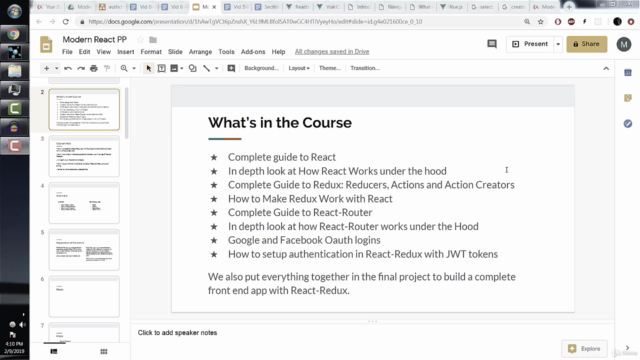Screen dimensions: 640x360
Task: Open the File menu
Action: coord(67,52)
